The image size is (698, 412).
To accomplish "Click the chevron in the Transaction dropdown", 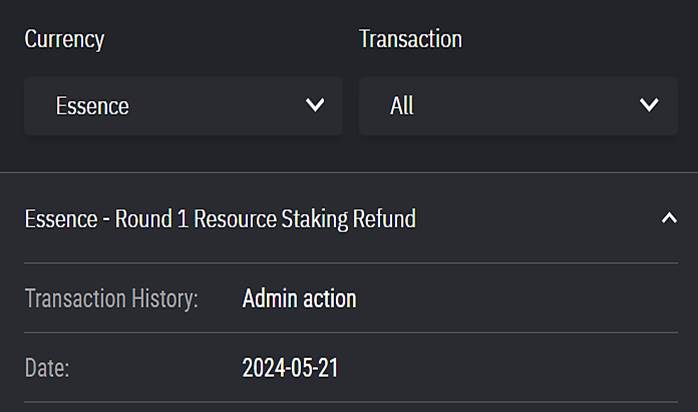I will coord(649,105).
